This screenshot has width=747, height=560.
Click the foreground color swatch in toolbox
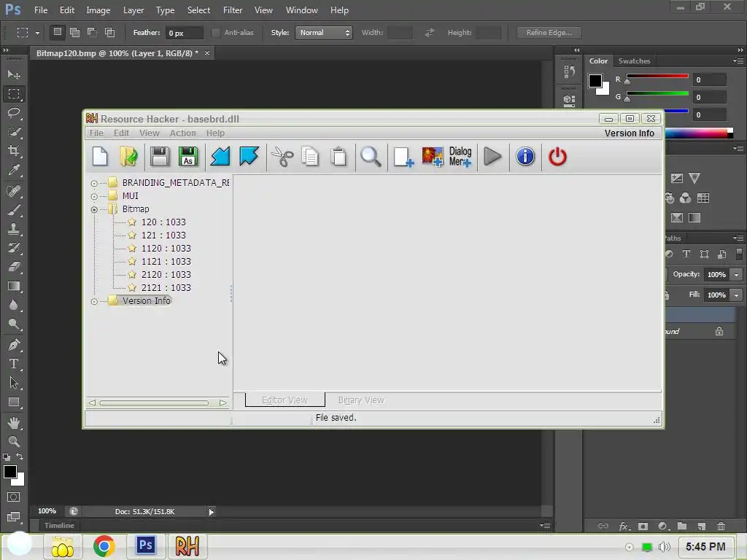coord(9,472)
